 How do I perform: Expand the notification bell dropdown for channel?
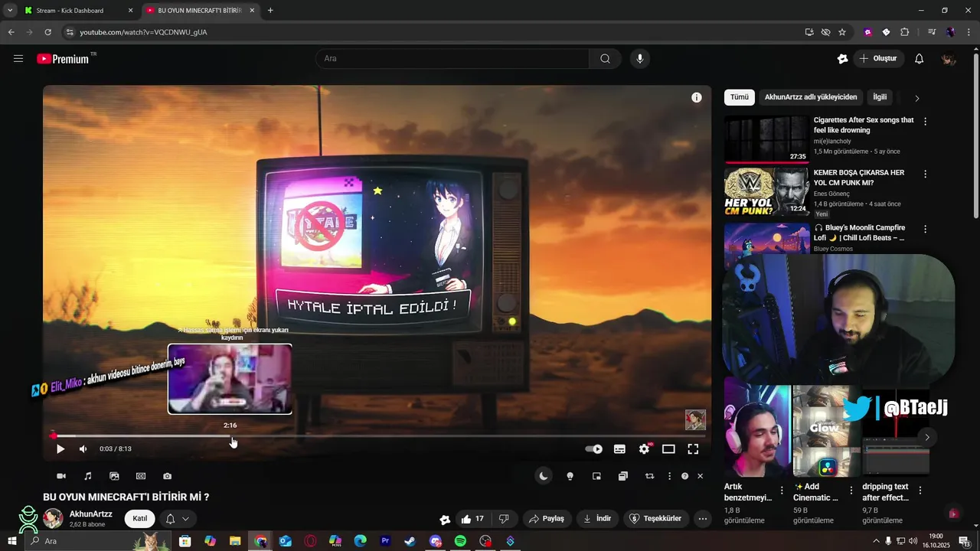point(177,518)
